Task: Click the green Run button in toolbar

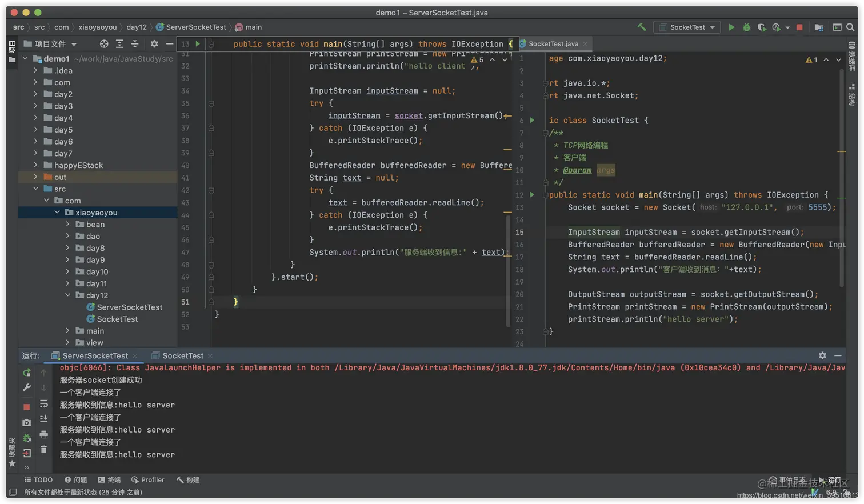Action: click(731, 27)
